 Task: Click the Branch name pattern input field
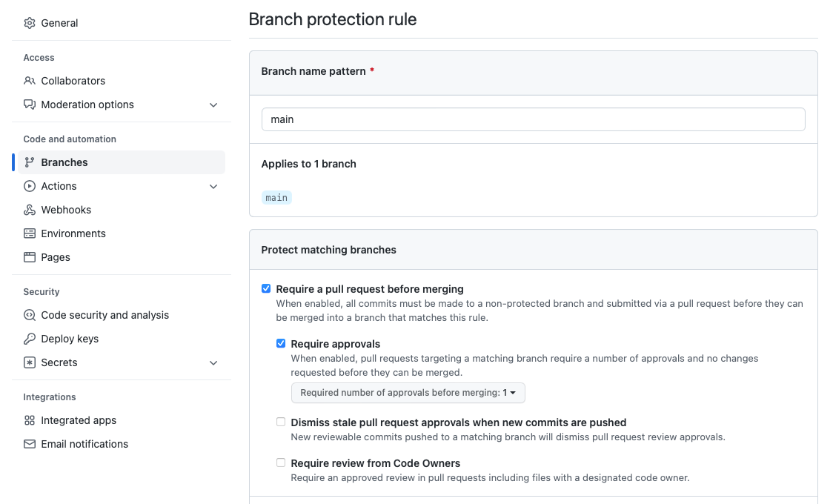(x=534, y=119)
